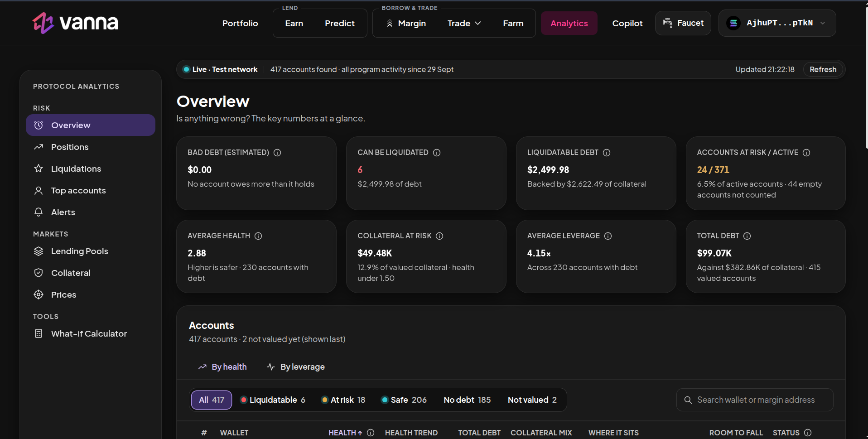Expand the Trade dropdown menu
Viewport: 868px width, 439px height.
464,23
